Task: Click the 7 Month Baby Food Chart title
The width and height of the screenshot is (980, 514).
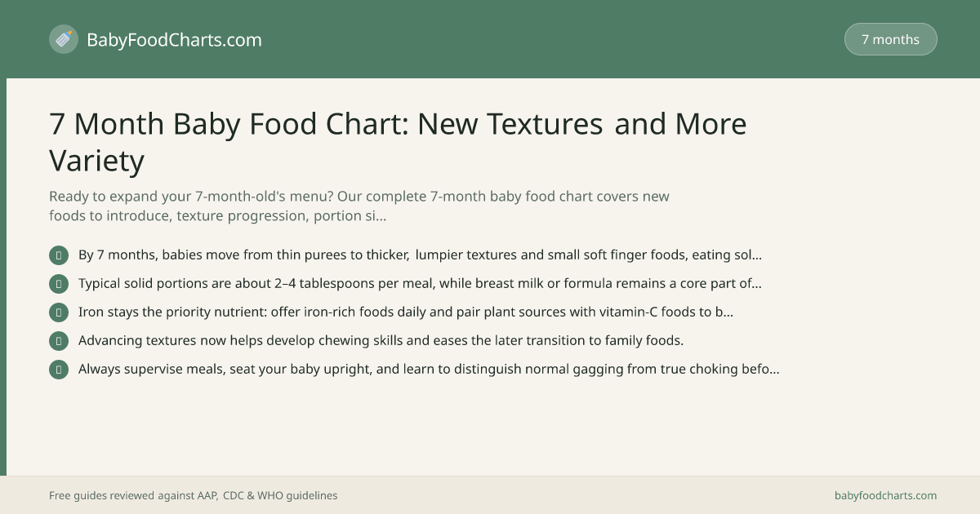Action: [398, 142]
